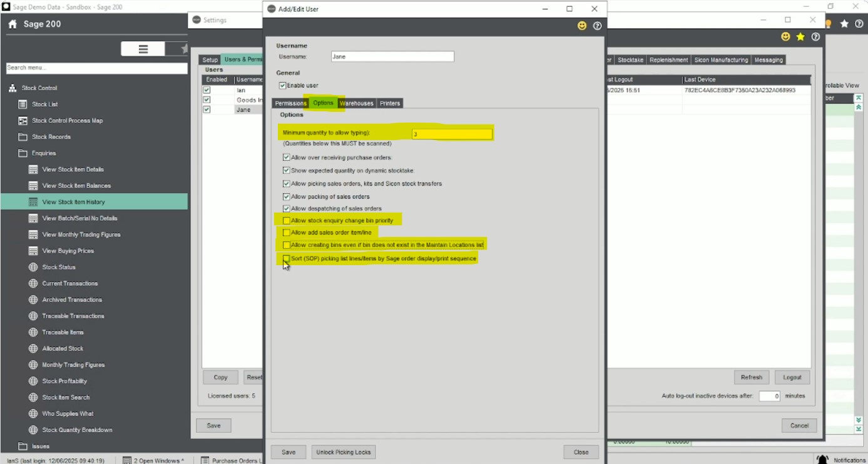868x464 pixels.
Task: Click the scroll-to-top arrow on right panel
Action: [x=859, y=98]
